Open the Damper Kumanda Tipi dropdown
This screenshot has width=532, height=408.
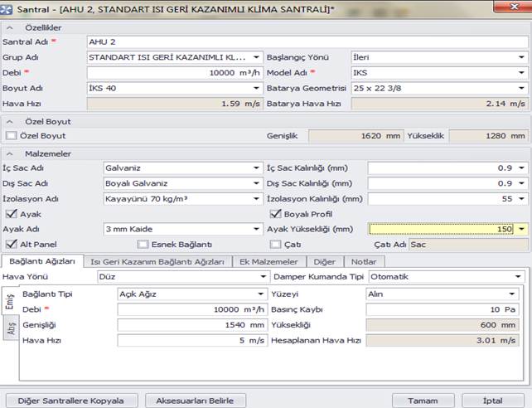coord(519,276)
